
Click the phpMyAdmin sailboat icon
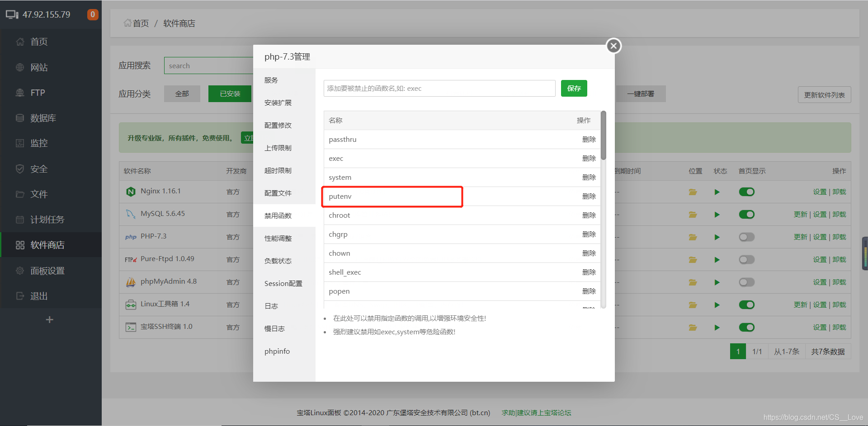pos(131,282)
